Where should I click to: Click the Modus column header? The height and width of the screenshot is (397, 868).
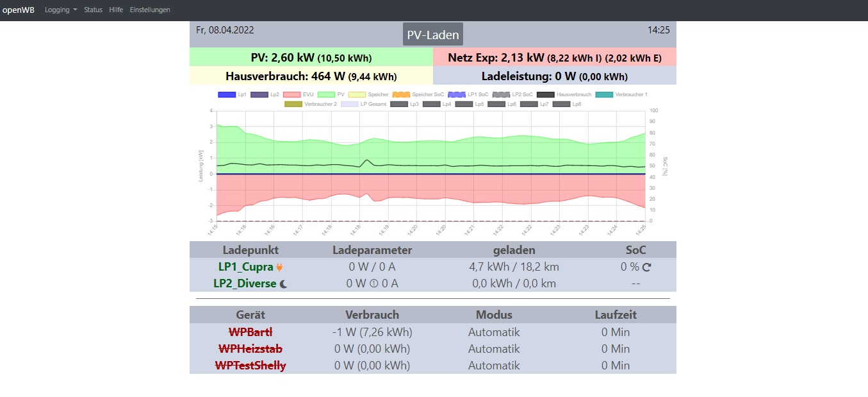pyautogui.click(x=494, y=315)
